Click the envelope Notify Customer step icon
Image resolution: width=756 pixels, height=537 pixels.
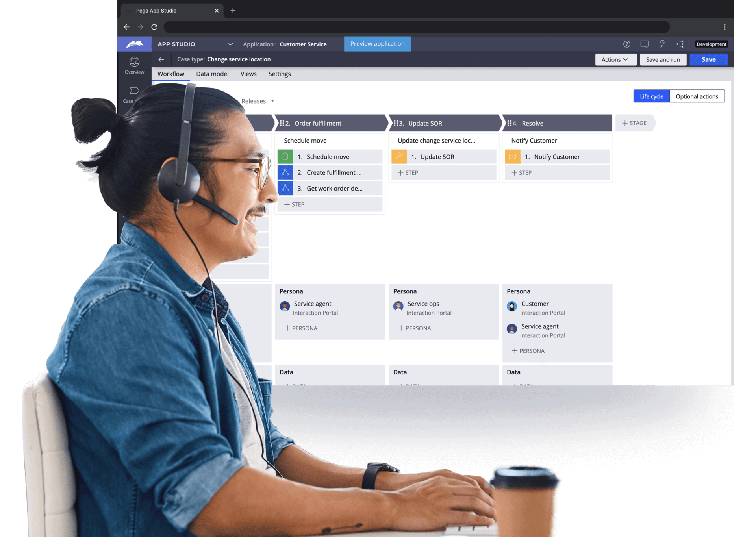(x=513, y=157)
